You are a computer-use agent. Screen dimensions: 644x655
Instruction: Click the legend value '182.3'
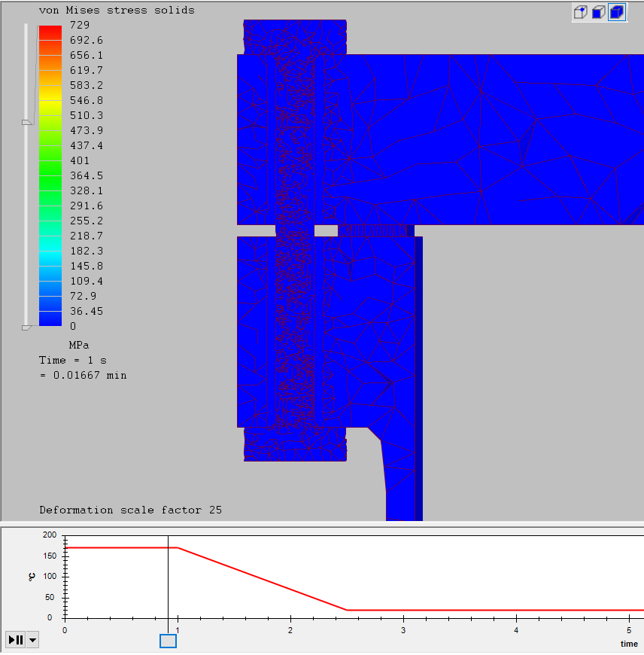[87, 251]
